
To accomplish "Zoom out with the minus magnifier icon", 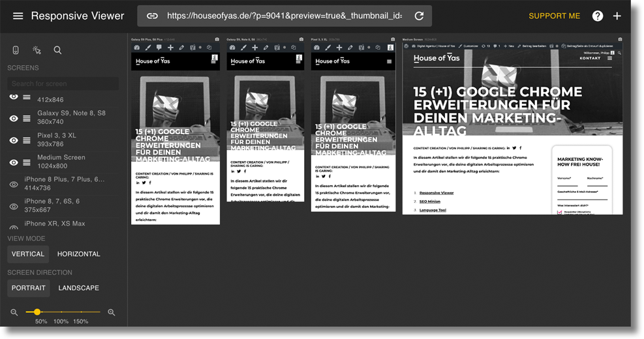I will tap(14, 312).
